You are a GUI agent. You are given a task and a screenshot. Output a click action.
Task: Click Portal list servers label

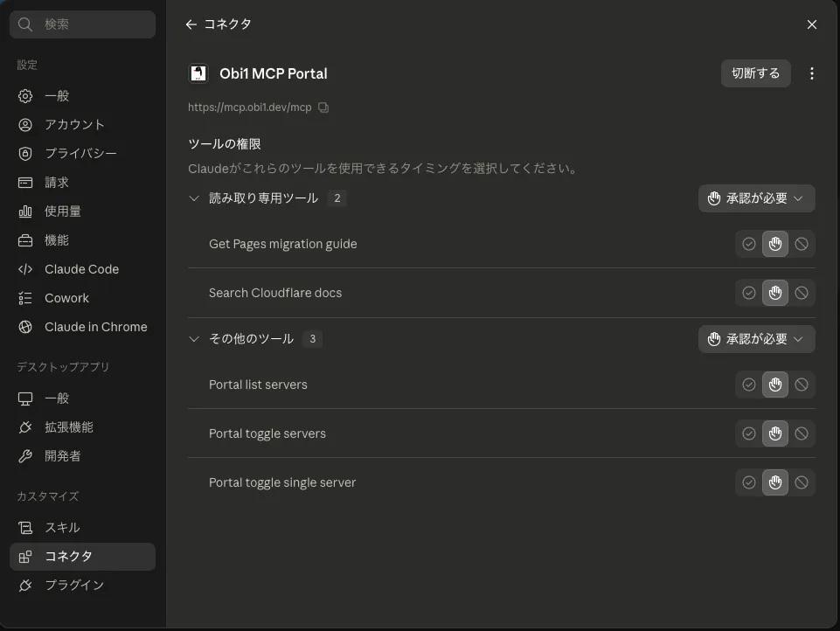tap(258, 385)
